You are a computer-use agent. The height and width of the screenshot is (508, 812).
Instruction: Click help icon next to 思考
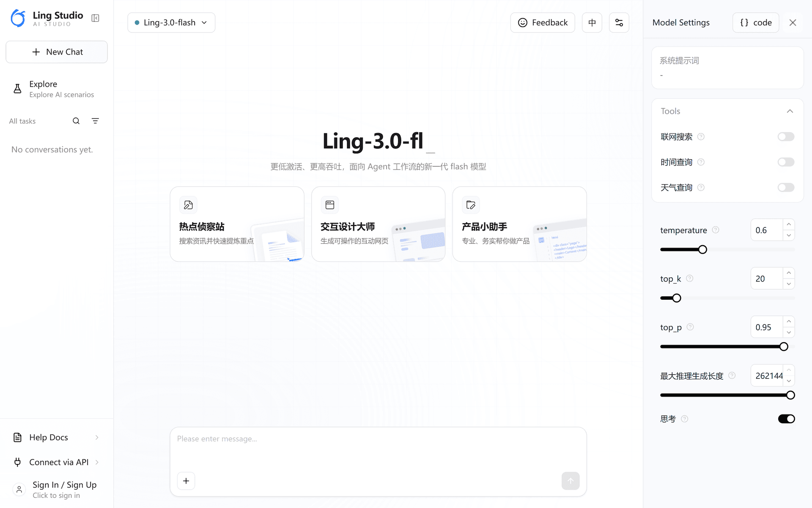(685, 419)
